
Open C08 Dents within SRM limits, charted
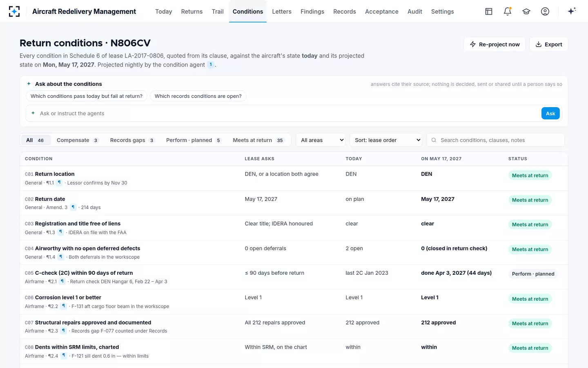[x=294, y=351]
